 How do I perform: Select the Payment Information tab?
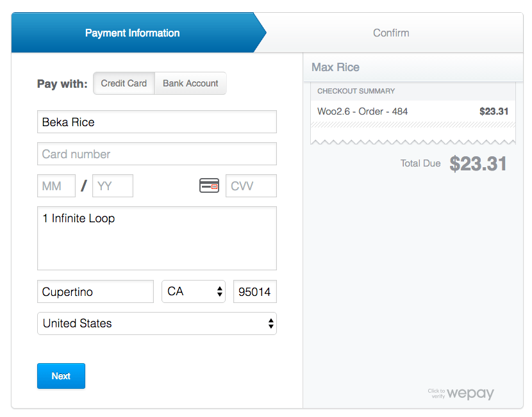click(x=132, y=33)
